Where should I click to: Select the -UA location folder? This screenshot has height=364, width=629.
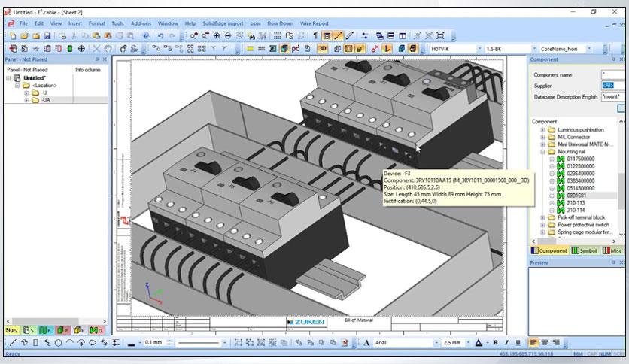tap(46, 100)
